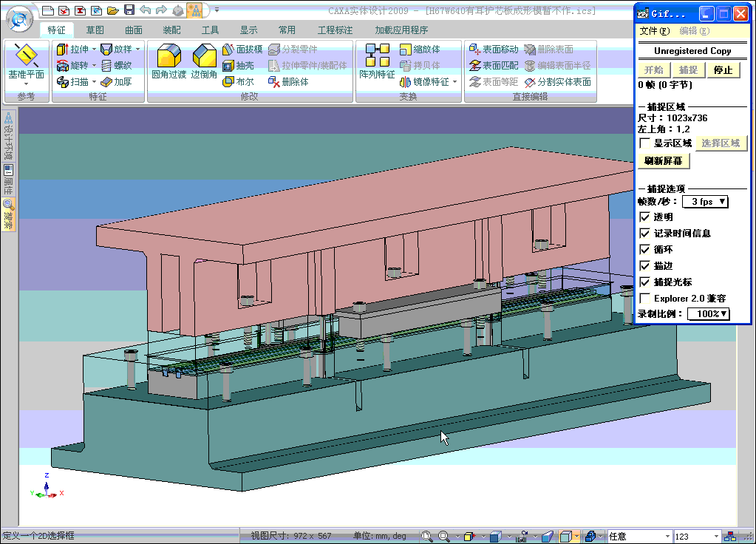Click the 表面移动 move face tool
756x544 pixels.
[x=494, y=50]
